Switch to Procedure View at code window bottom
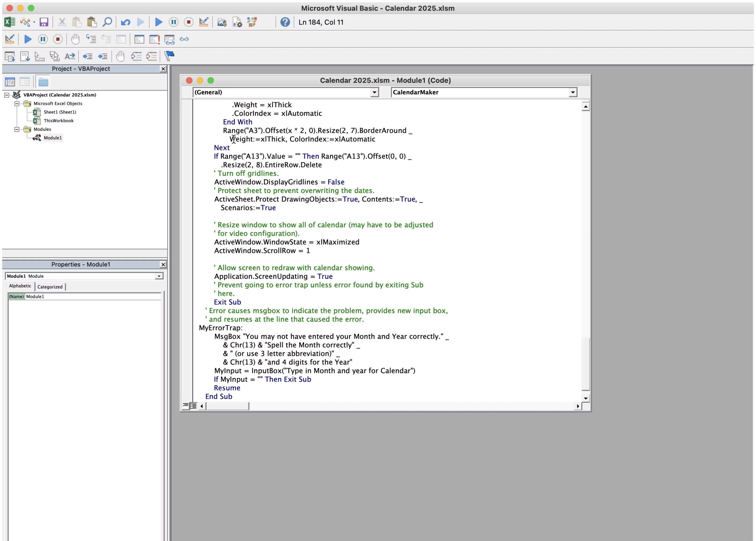This screenshot has width=756, height=541. 186,406
